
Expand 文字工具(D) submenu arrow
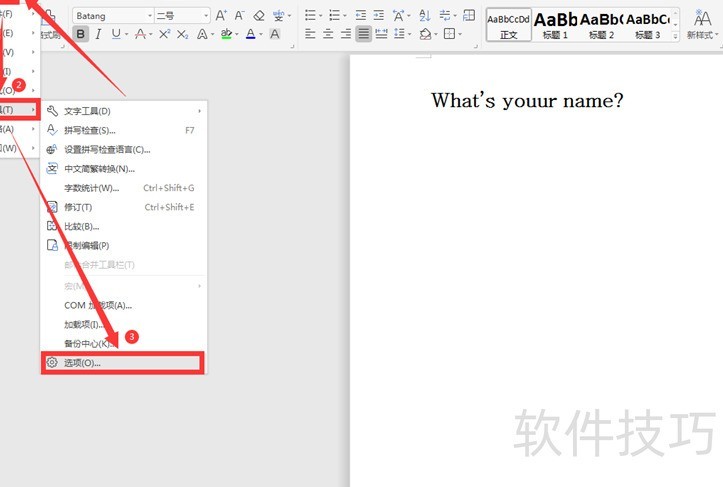point(199,111)
